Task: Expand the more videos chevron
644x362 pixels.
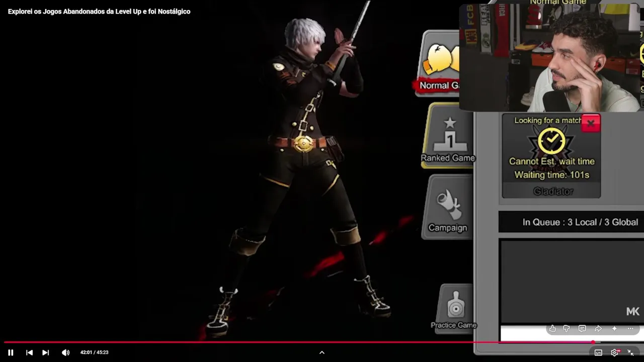Action: coord(322,352)
